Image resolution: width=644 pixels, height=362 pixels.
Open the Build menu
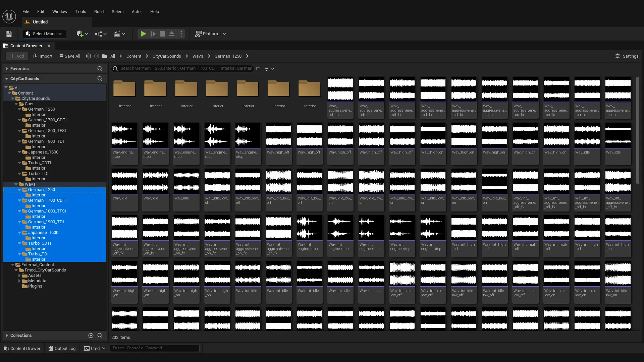pos(99,11)
